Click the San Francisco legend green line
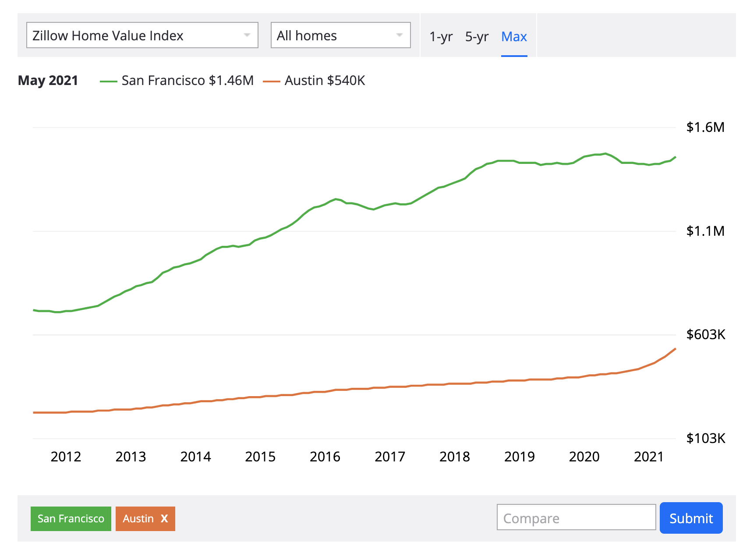Image resolution: width=750 pixels, height=560 pixels. 108,82
